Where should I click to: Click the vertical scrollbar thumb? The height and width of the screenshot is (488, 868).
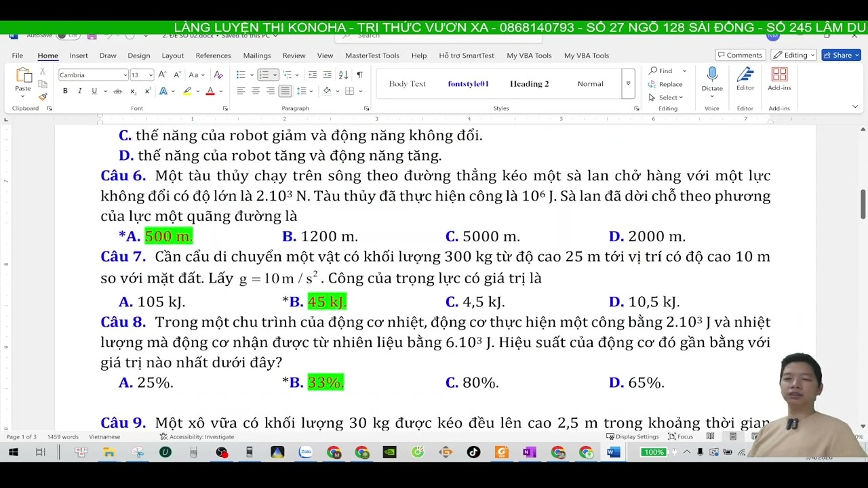(x=863, y=205)
